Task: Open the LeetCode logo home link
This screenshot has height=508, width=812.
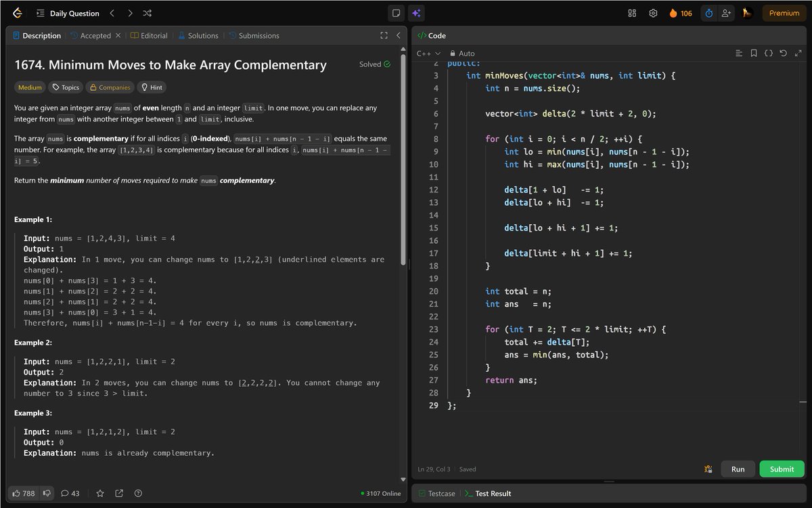Action: [18, 13]
